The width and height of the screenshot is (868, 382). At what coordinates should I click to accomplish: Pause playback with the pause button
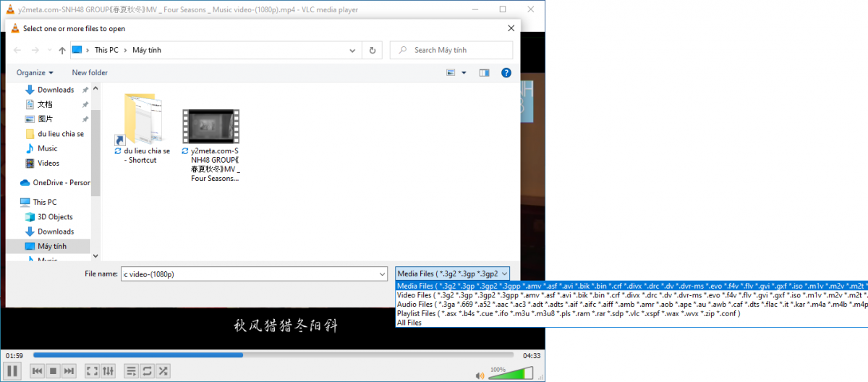[x=12, y=371]
